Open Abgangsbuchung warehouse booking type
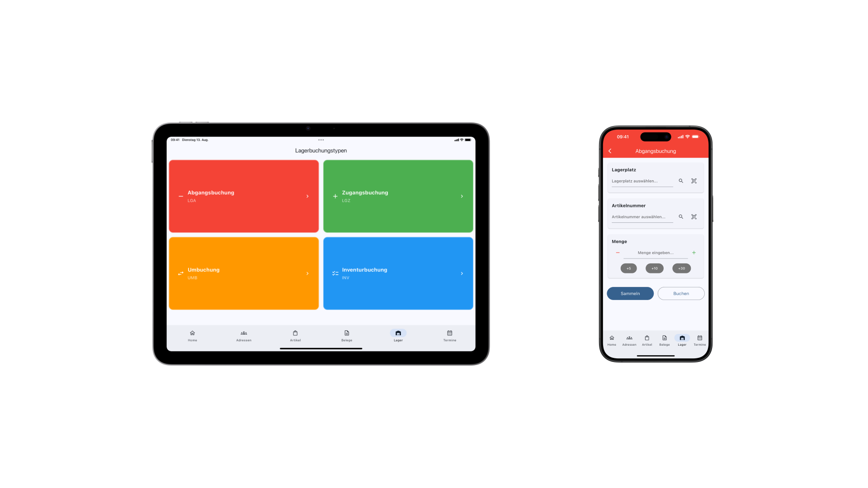This screenshot has height=488, width=868. pos(243,196)
